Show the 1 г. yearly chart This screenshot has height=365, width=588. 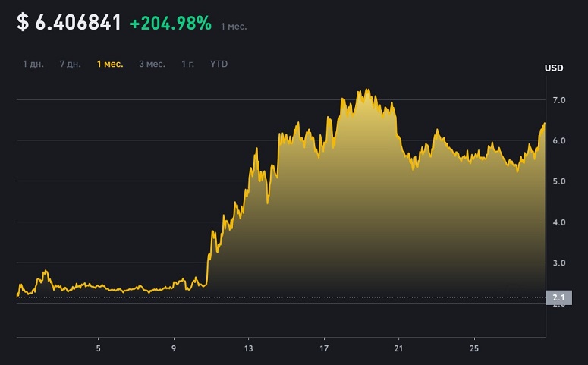point(187,65)
